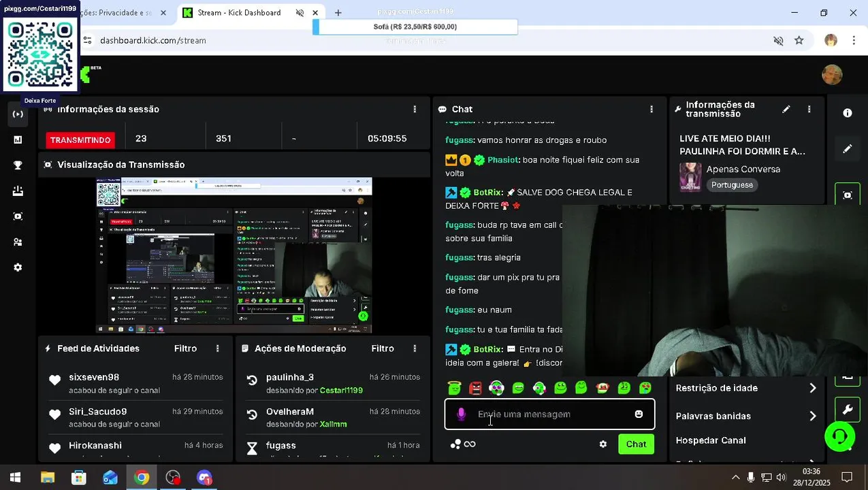Click Xallmm moderator name link
868x490 pixels.
(334, 424)
